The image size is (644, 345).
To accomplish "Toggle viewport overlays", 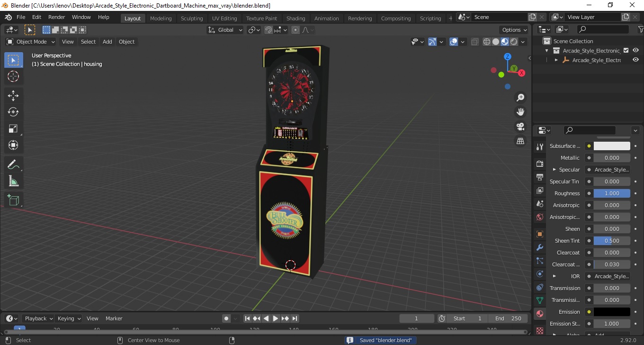I will tap(454, 42).
